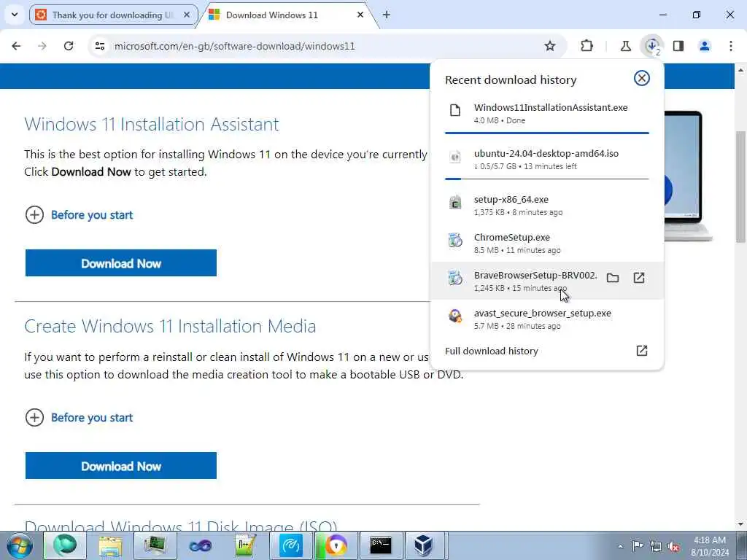
Task: Click Create Windows 11 Installation Media heading
Action: pos(170,326)
